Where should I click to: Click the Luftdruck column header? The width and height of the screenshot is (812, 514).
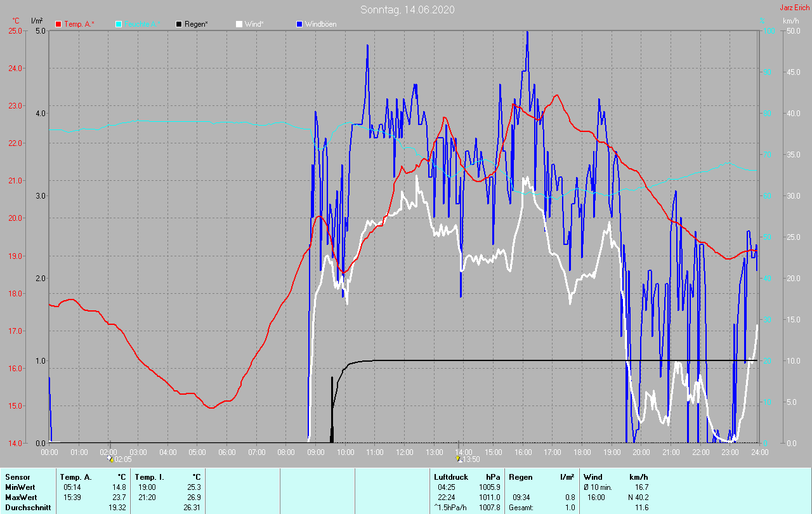pos(451,477)
